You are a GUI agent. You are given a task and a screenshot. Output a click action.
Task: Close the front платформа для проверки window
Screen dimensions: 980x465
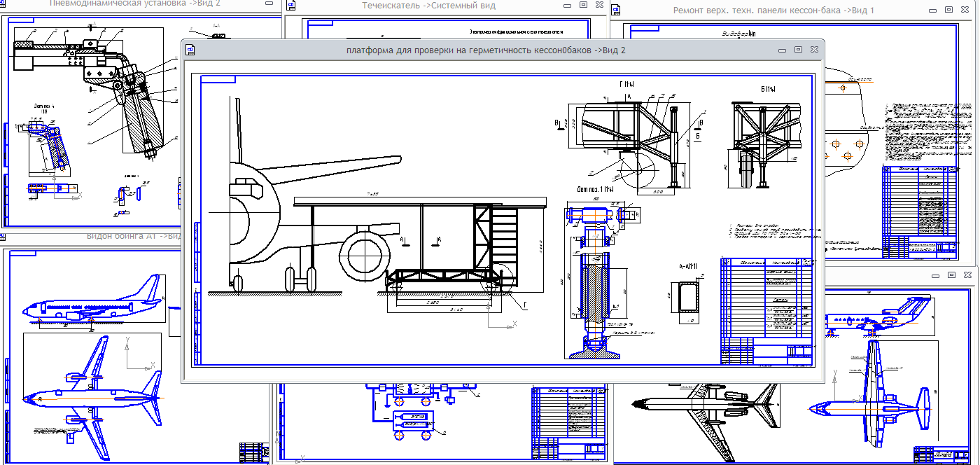[x=814, y=50]
